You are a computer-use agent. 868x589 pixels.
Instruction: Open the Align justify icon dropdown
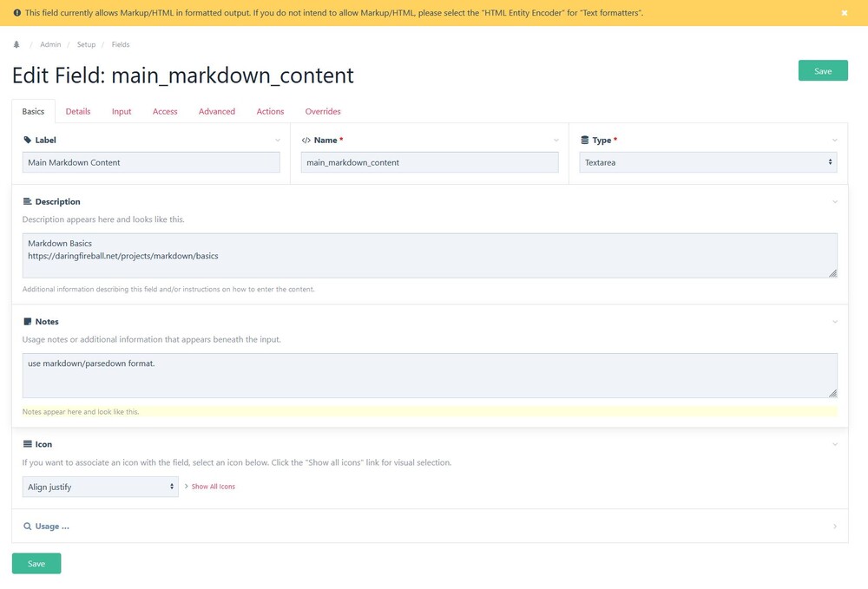[100, 487]
